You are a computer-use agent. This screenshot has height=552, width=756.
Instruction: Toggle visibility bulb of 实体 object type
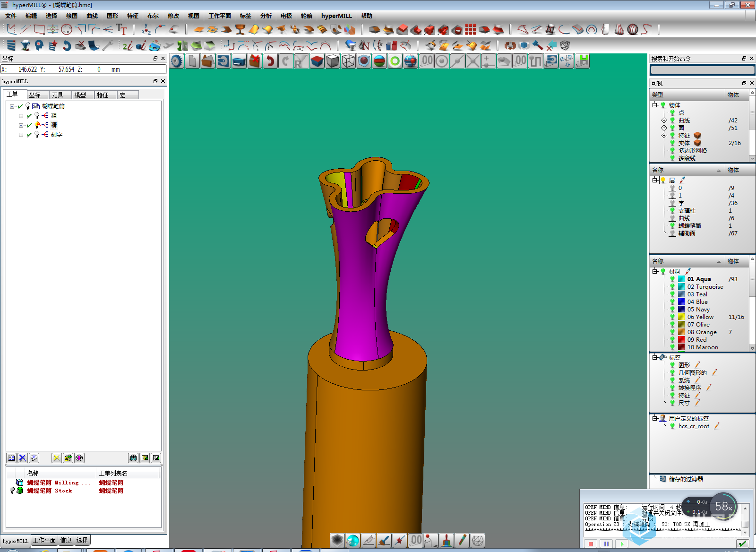(x=672, y=143)
